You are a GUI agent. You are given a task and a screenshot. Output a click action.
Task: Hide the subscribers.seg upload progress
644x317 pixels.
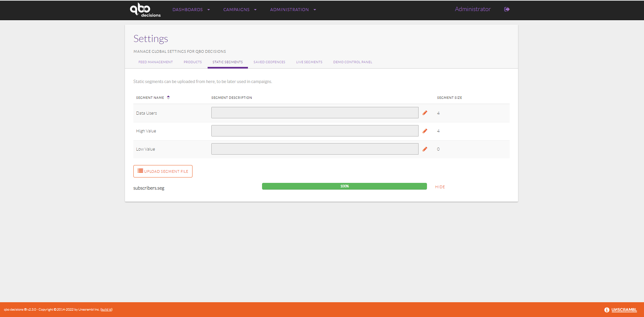(x=440, y=187)
